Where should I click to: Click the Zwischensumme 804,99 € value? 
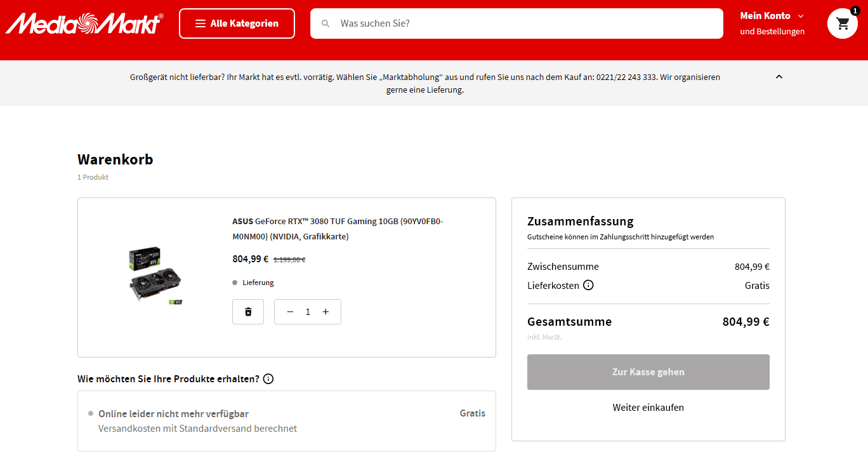(752, 267)
